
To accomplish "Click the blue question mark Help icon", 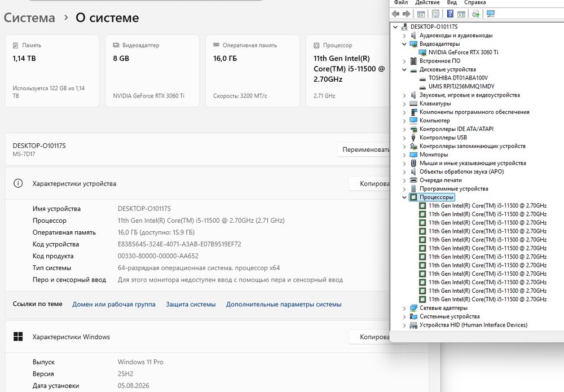I will pyautogui.click(x=450, y=14).
